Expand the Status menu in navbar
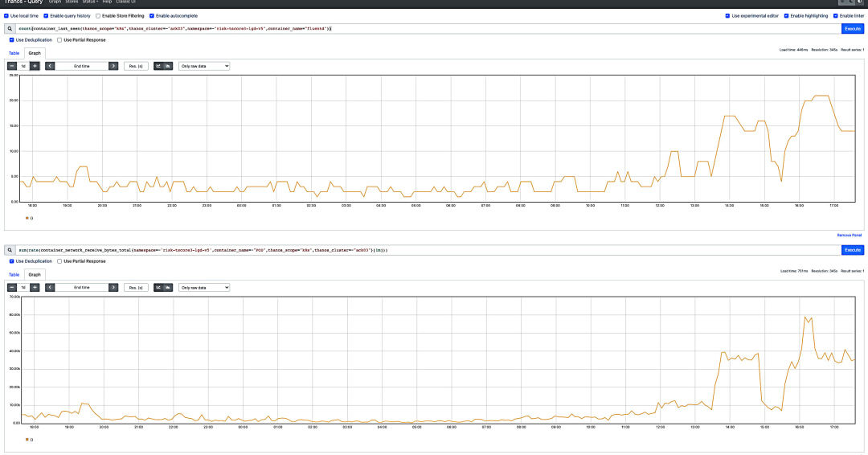868x455 pixels. point(90,2)
